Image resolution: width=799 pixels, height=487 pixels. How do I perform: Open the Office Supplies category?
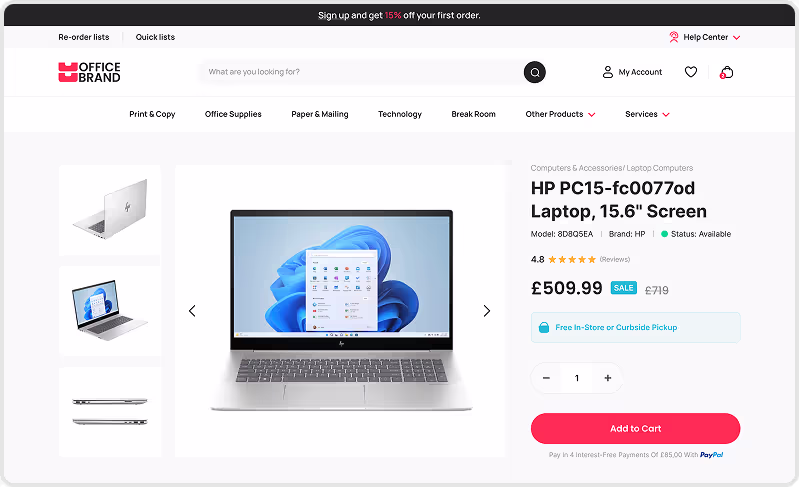pyautogui.click(x=233, y=114)
